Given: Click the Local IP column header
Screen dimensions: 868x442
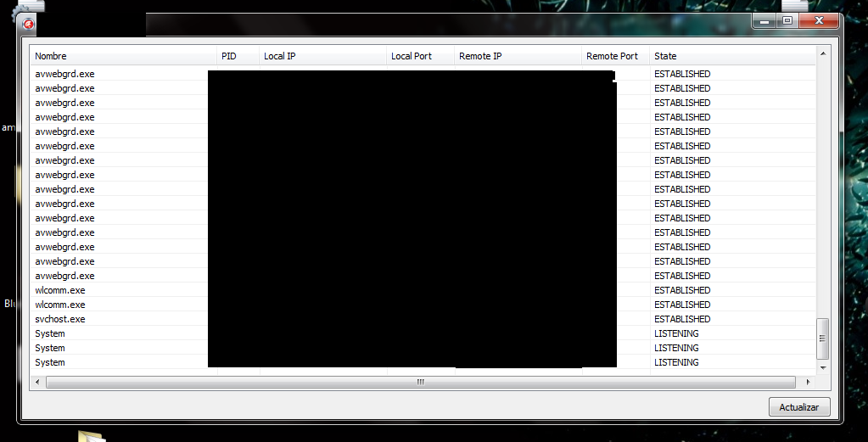Looking at the screenshot, I should [x=280, y=56].
